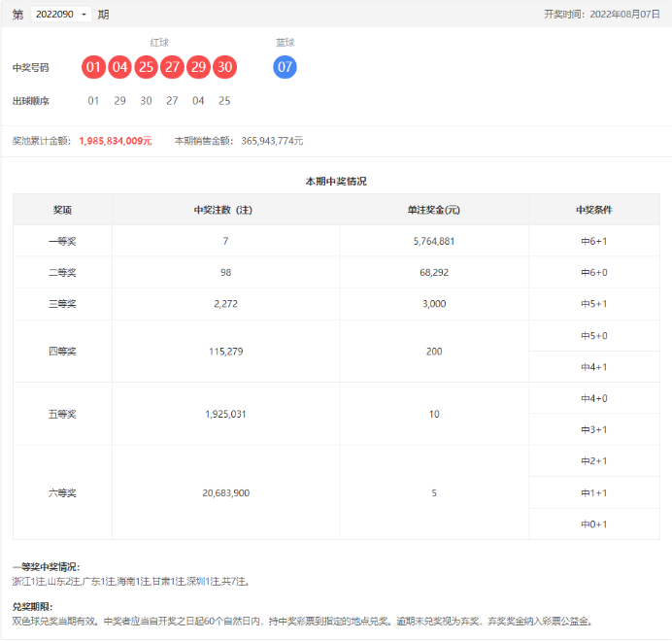Click the 中6+1 condition cell
The width and height of the screenshot is (672, 641).
click(594, 242)
